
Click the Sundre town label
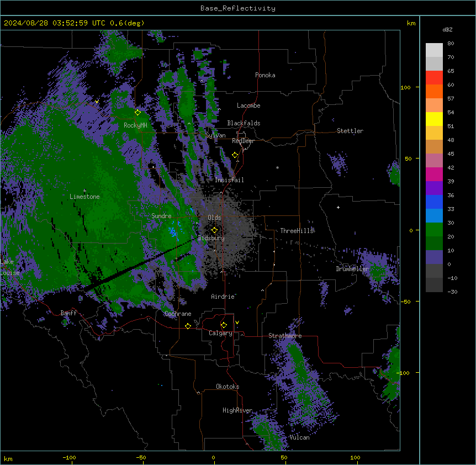pyautogui.click(x=161, y=216)
